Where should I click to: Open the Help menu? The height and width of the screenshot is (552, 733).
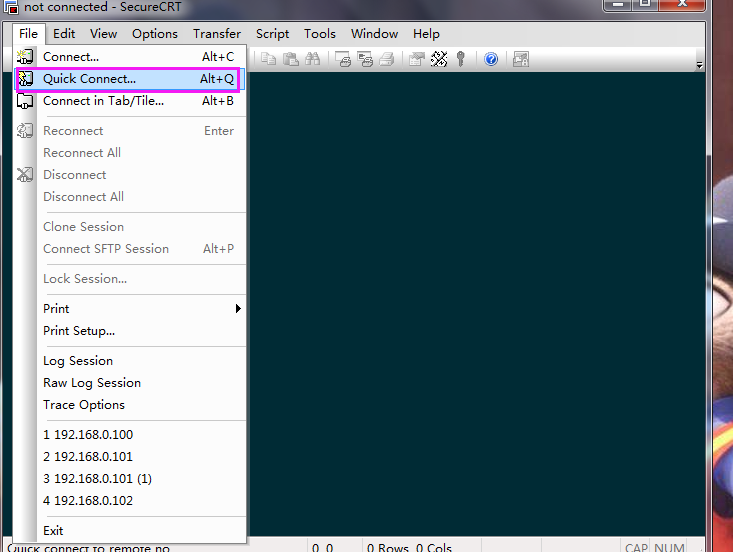[x=426, y=34]
